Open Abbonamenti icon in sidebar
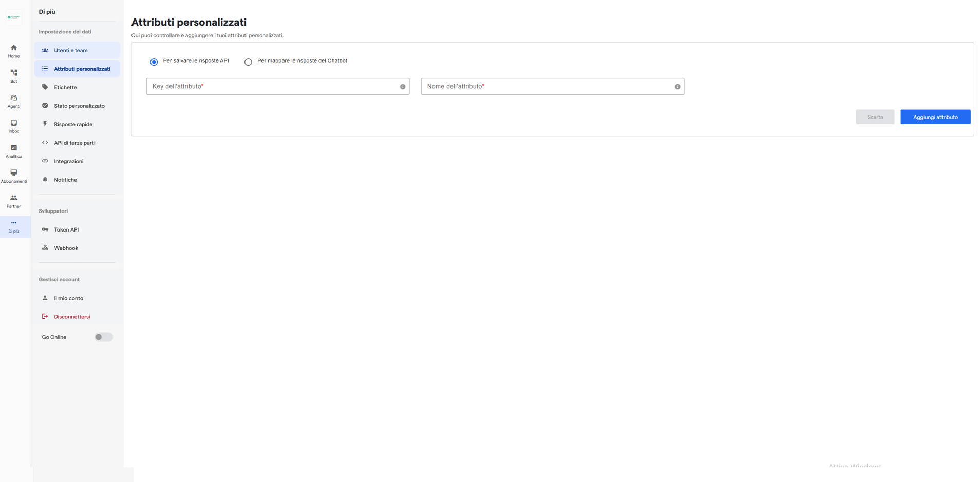980x482 pixels. tap(14, 173)
